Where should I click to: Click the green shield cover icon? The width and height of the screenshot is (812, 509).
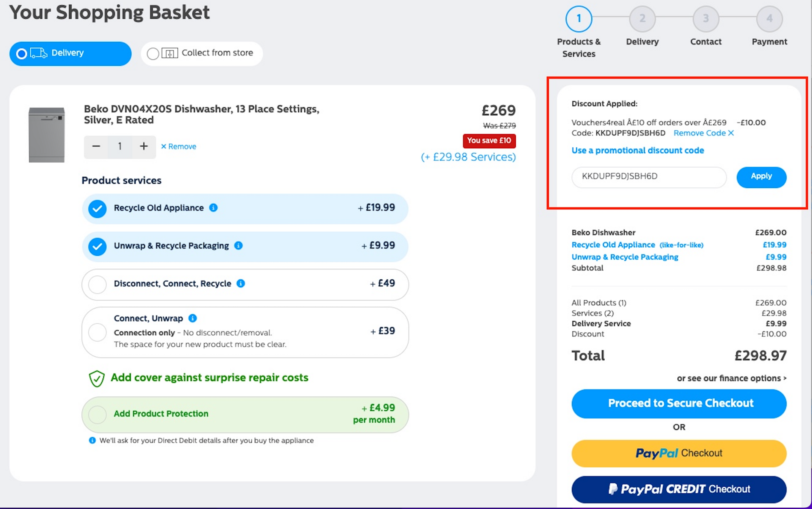point(97,378)
